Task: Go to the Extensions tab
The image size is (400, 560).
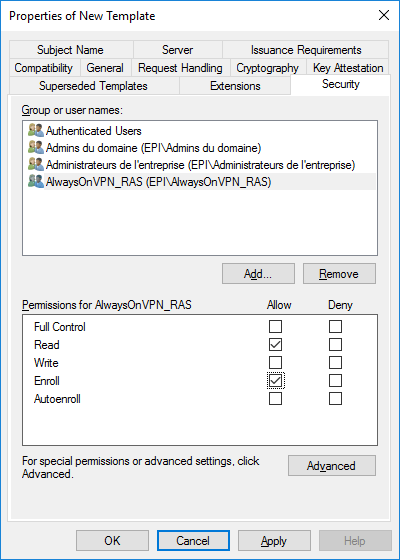Action: pyautogui.click(x=235, y=86)
